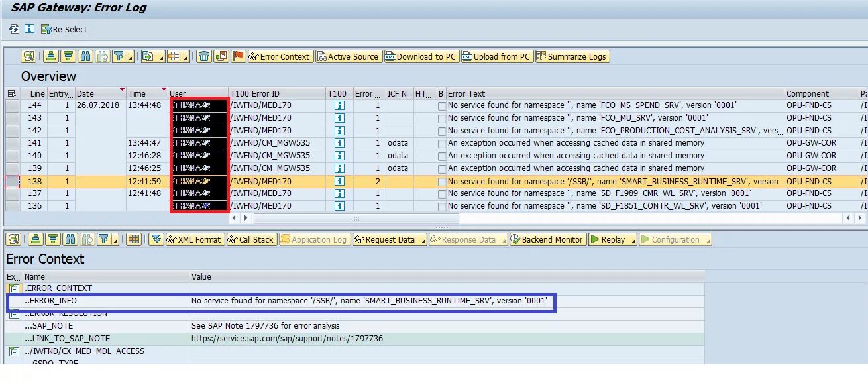Click the XML Format button
868x383 pixels.
pos(194,239)
